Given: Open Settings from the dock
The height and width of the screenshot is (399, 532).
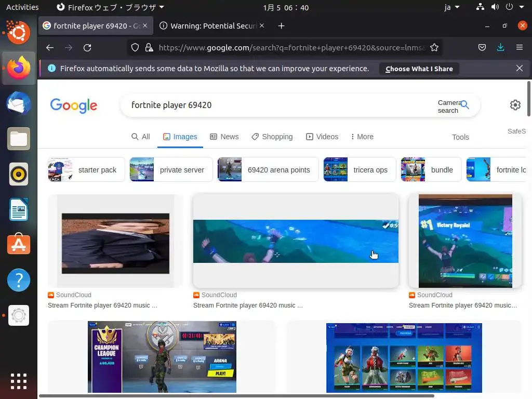Looking at the screenshot, I should point(19,315).
